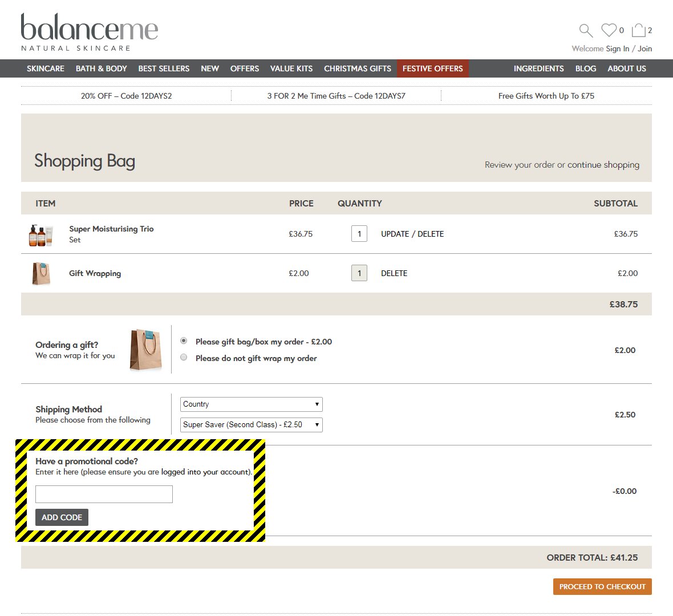Click the Gift Wrapping row bag thumbnail

[41, 273]
